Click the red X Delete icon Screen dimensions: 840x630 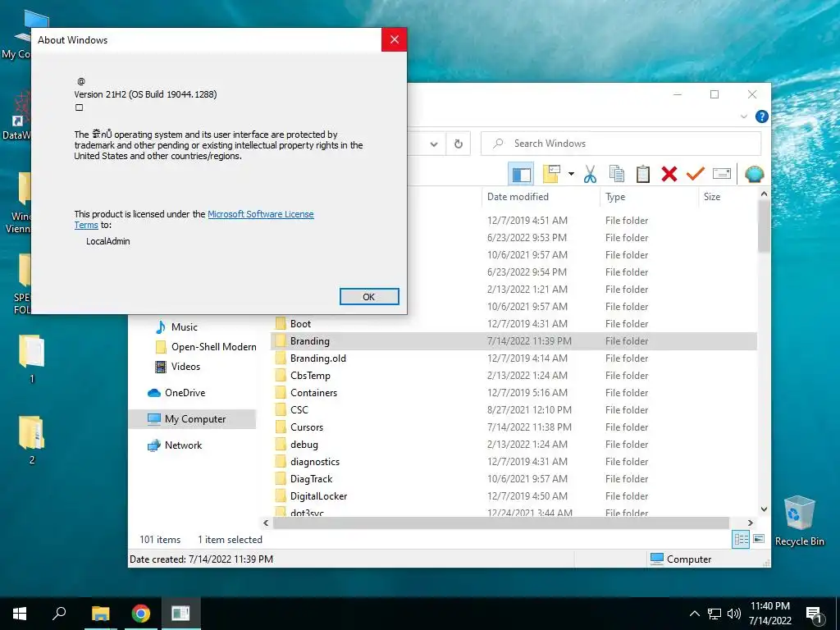click(669, 174)
